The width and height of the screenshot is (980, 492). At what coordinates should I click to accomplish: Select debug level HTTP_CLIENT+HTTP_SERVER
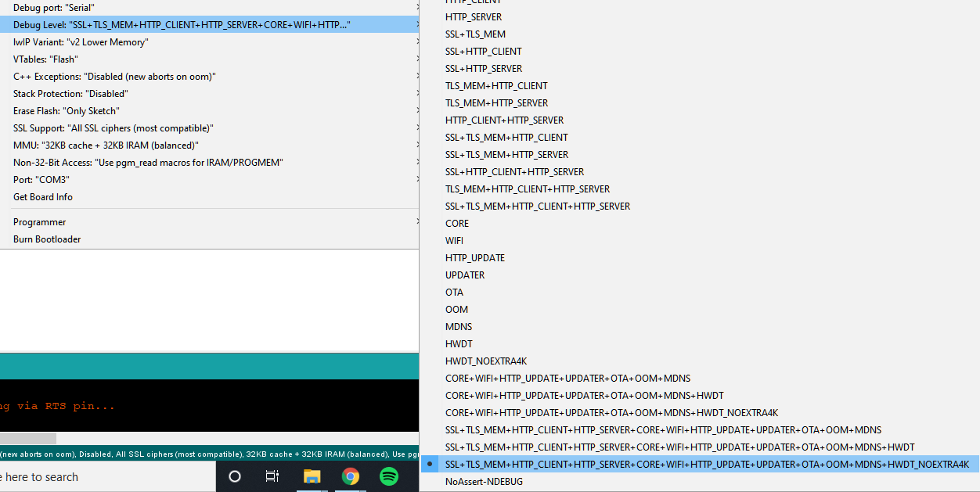click(700, 120)
